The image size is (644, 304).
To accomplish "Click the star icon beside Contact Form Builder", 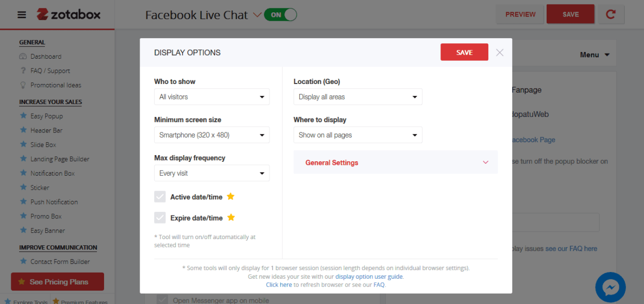I will coord(23,261).
